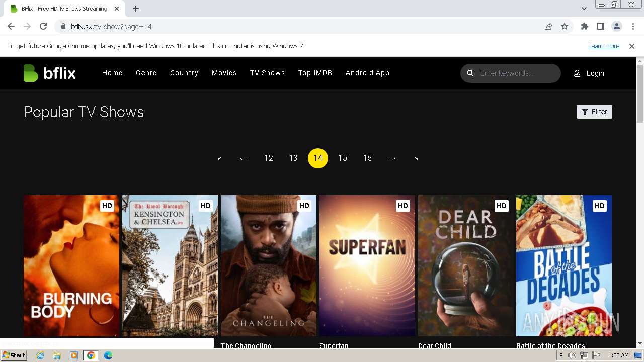
Task: Click the Login link
Action: pyautogui.click(x=595, y=73)
